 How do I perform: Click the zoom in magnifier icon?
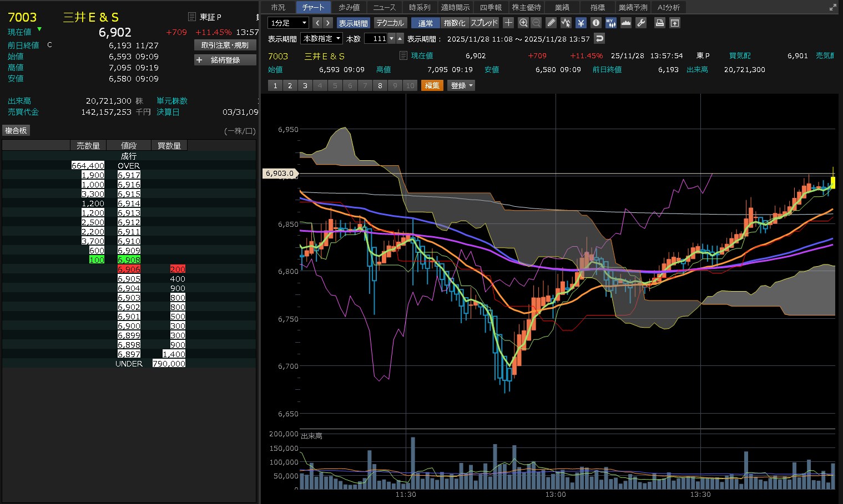pos(523,23)
